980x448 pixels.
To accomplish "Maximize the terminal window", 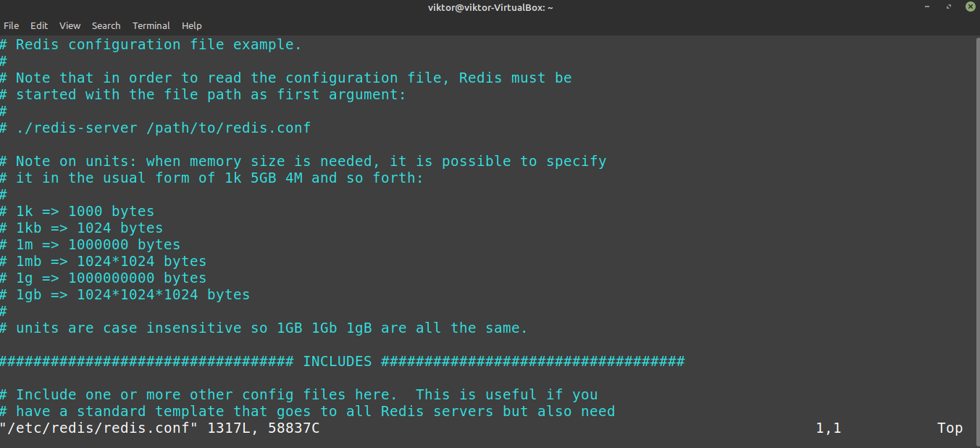I will [x=949, y=7].
